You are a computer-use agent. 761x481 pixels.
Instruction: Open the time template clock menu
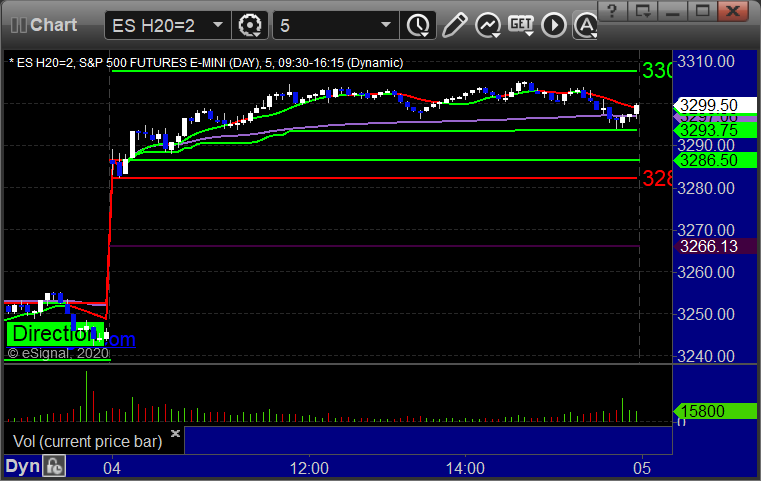pyautogui.click(x=418, y=25)
